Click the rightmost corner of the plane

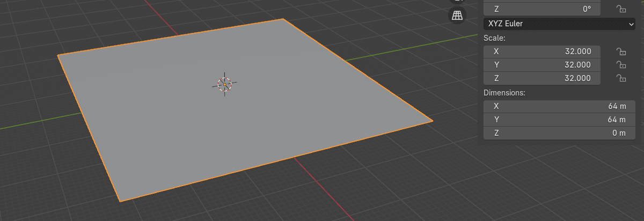click(x=431, y=121)
